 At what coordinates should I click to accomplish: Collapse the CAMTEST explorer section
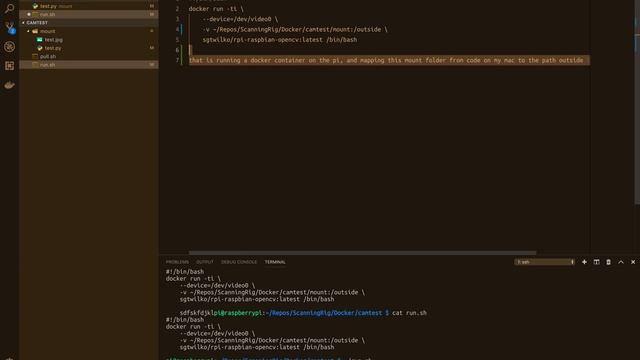[89, 23]
